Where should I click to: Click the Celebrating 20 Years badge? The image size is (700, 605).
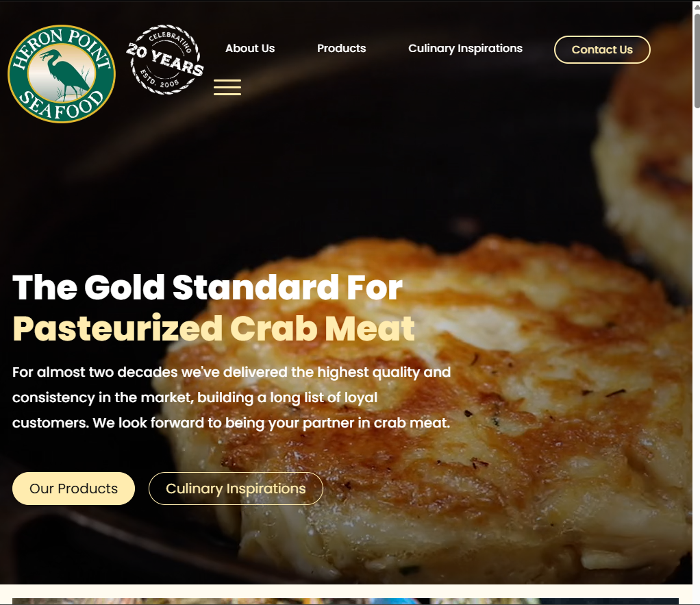[165, 60]
